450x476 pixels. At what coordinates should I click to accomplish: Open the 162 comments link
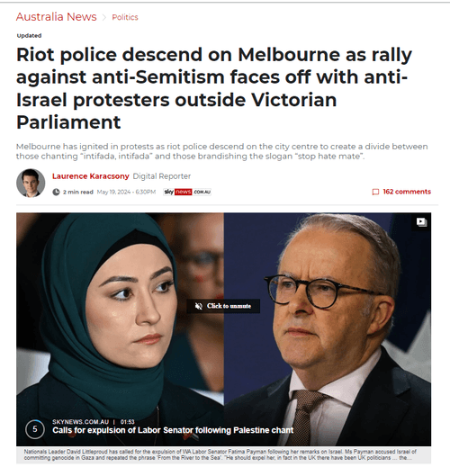pos(407,192)
